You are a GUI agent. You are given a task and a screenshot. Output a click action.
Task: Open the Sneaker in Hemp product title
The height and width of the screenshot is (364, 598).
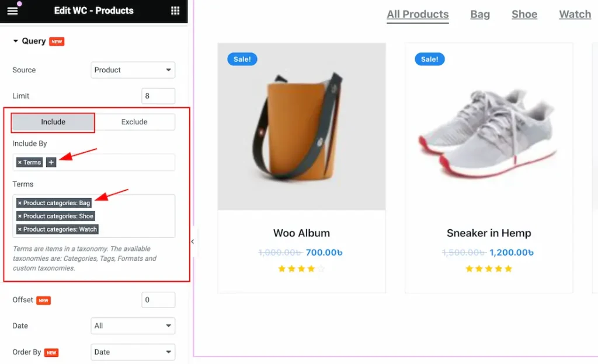[489, 233]
